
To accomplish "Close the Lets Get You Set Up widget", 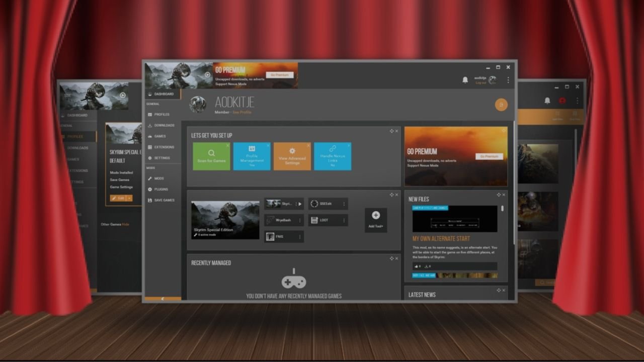I will click(x=396, y=131).
